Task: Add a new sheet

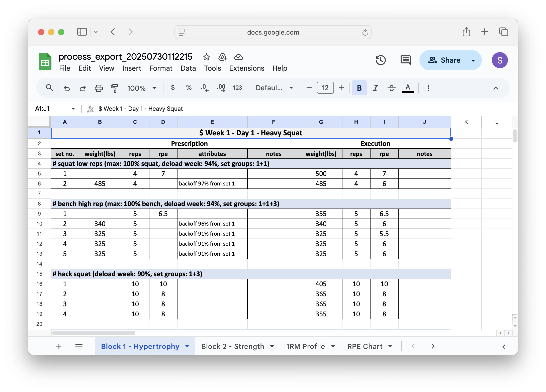Action: point(59,346)
